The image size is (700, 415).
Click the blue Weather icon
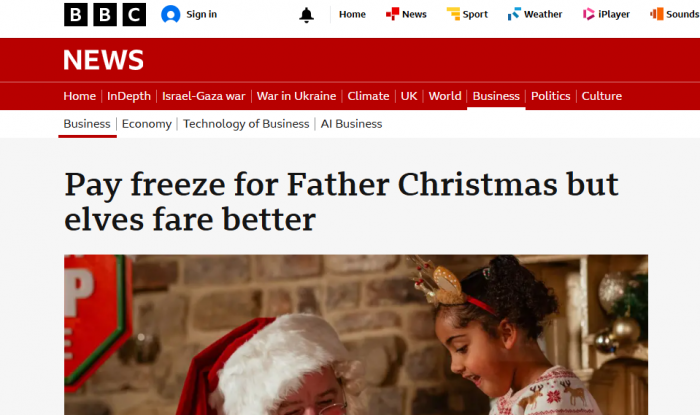514,14
